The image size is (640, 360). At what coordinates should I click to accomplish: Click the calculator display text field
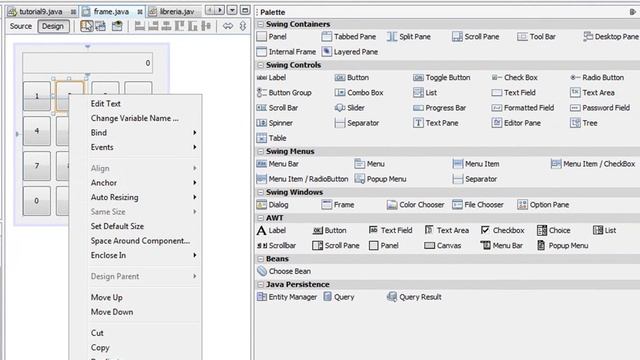click(87, 63)
